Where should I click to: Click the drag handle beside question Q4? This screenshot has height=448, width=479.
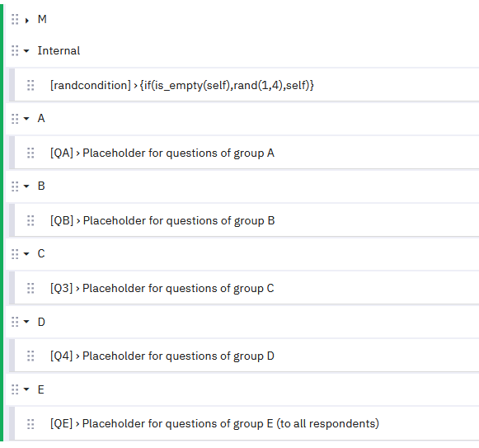coord(31,356)
